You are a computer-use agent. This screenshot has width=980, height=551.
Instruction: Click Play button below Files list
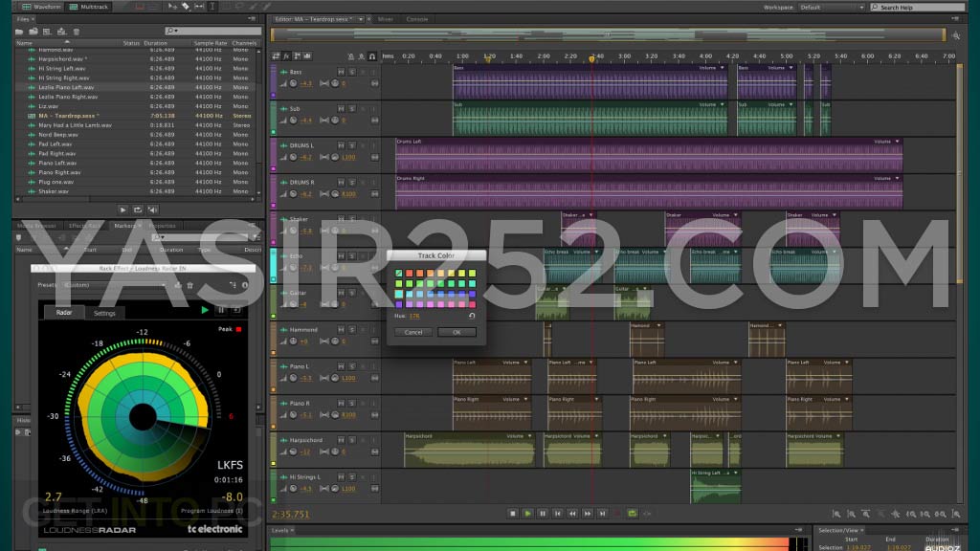tap(122, 209)
